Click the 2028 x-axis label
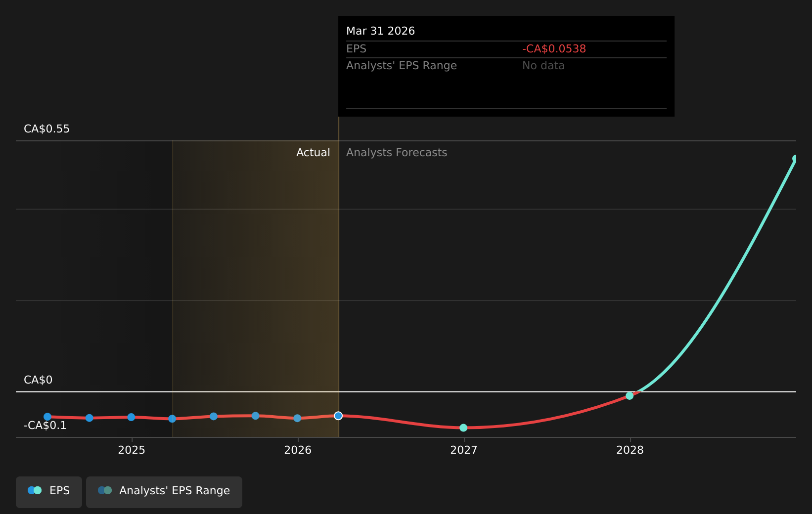812x514 pixels. pyautogui.click(x=630, y=450)
